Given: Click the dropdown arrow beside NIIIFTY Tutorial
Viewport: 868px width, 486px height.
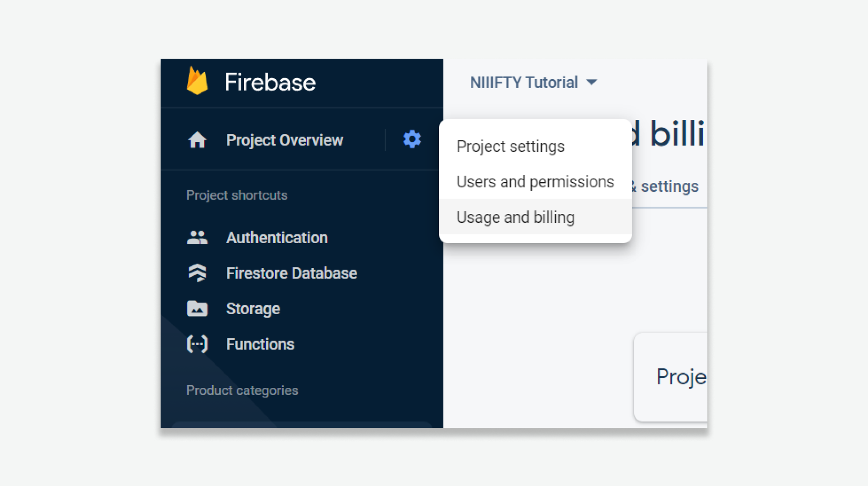Looking at the screenshot, I should coord(591,82).
